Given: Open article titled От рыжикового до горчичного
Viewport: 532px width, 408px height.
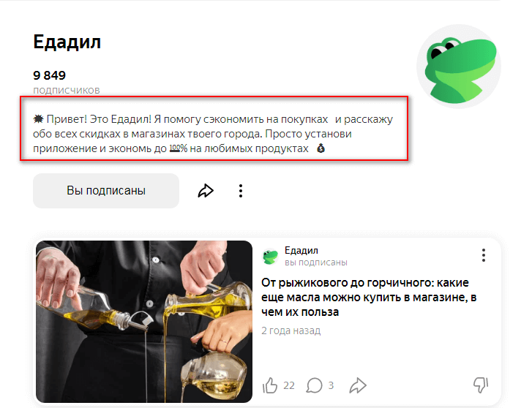Looking at the screenshot, I should pos(369,297).
